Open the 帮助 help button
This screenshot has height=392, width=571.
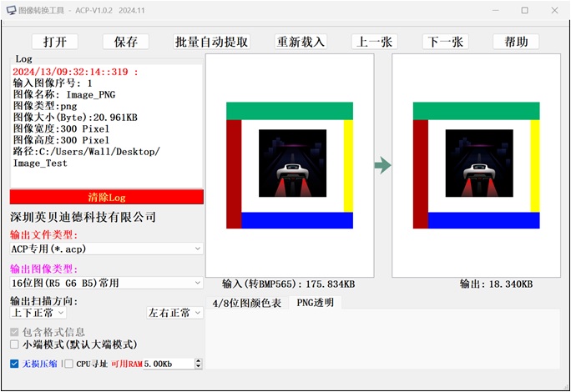coord(516,42)
